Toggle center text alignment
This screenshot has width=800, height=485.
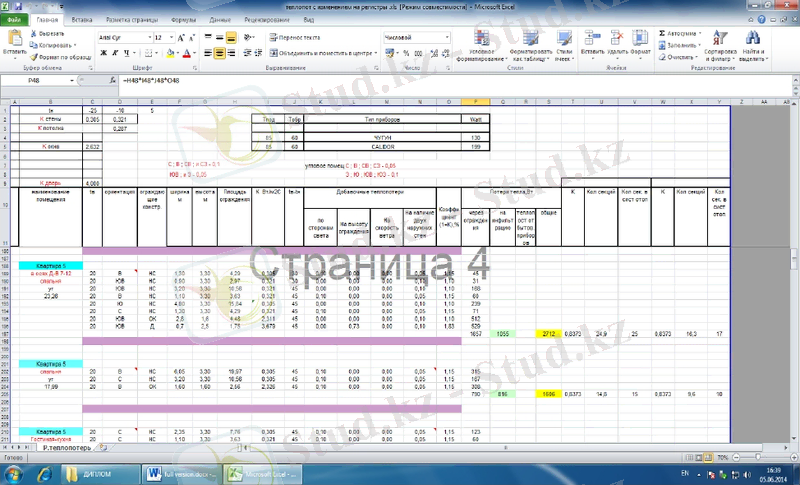click(219, 54)
